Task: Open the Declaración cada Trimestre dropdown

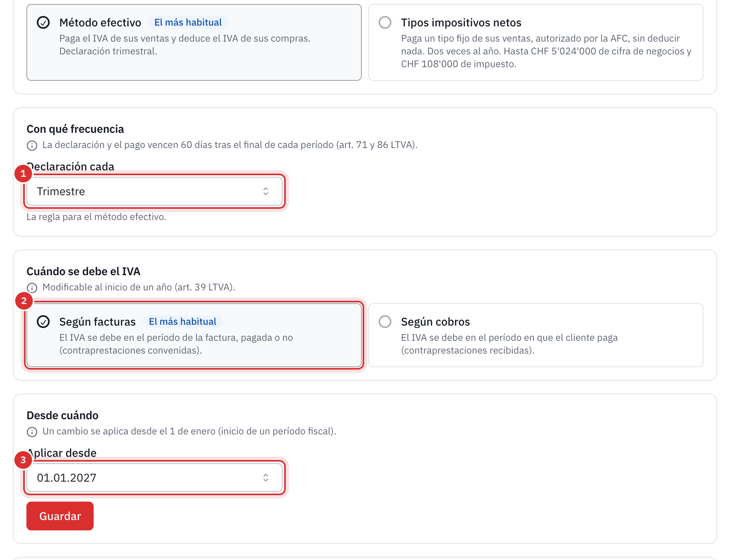Action: coord(154,191)
